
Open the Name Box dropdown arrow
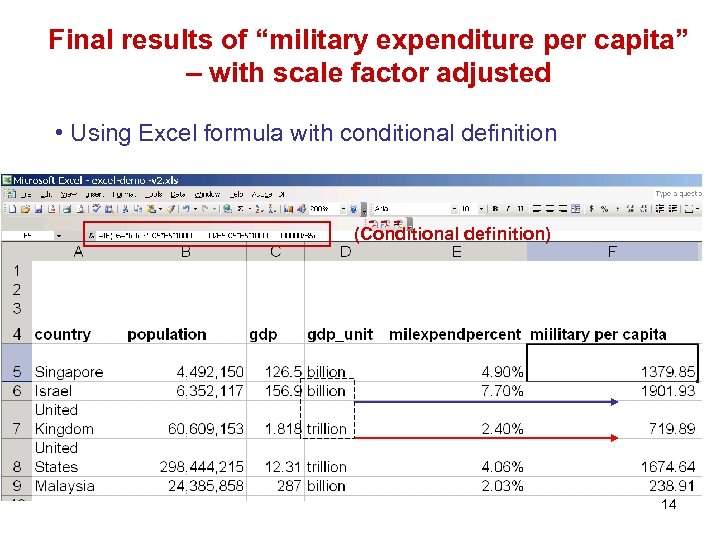59,236
